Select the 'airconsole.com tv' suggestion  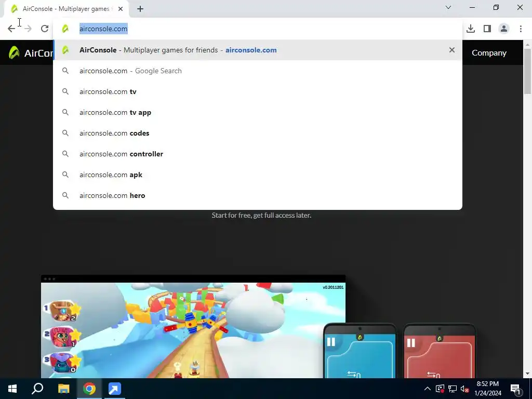(258, 91)
